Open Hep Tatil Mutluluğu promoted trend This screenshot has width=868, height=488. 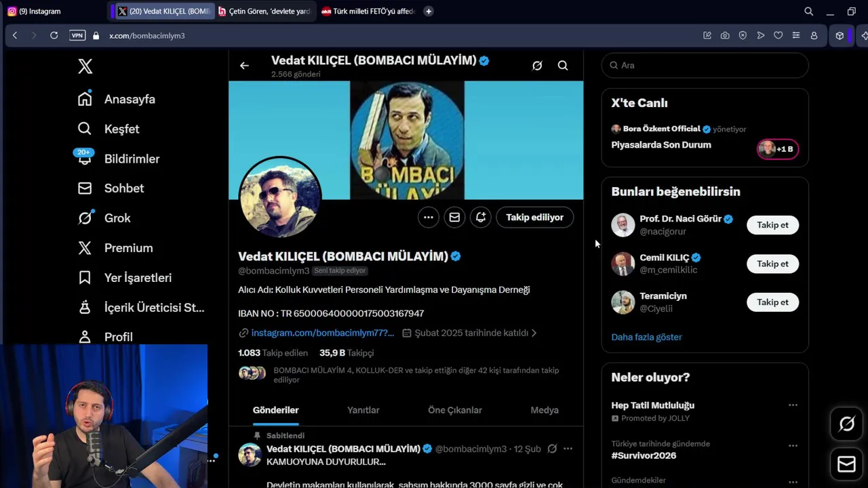(x=652, y=405)
